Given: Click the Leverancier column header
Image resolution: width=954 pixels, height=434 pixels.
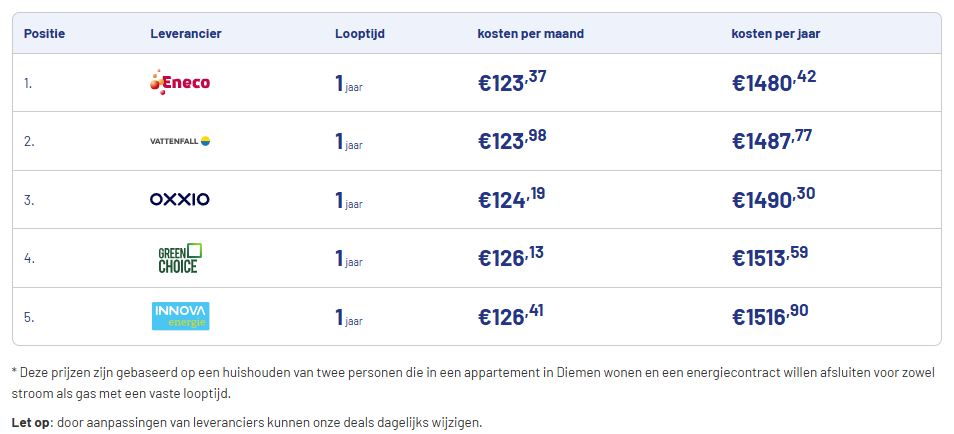Looking at the screenshot, I should click(186, 34).
